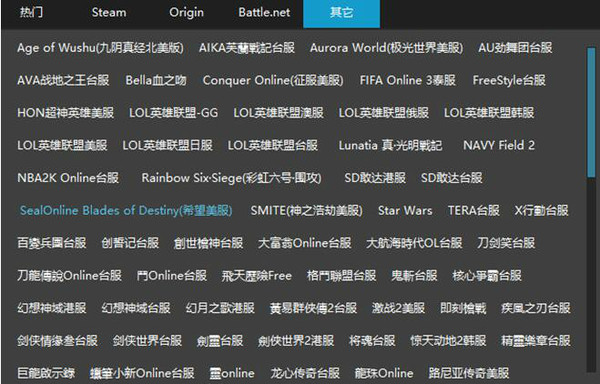Select 劍俠世界2港服
This screenshot has height=384, width=600.
pyautogui.click(x=296, y=340)
